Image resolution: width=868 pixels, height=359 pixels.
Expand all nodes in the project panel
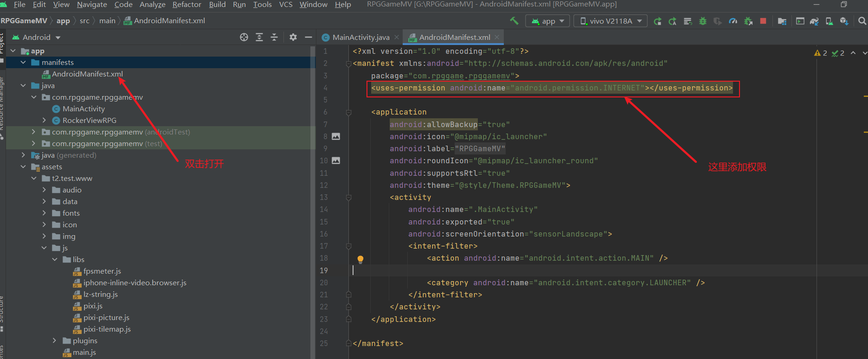coord(259,37)
